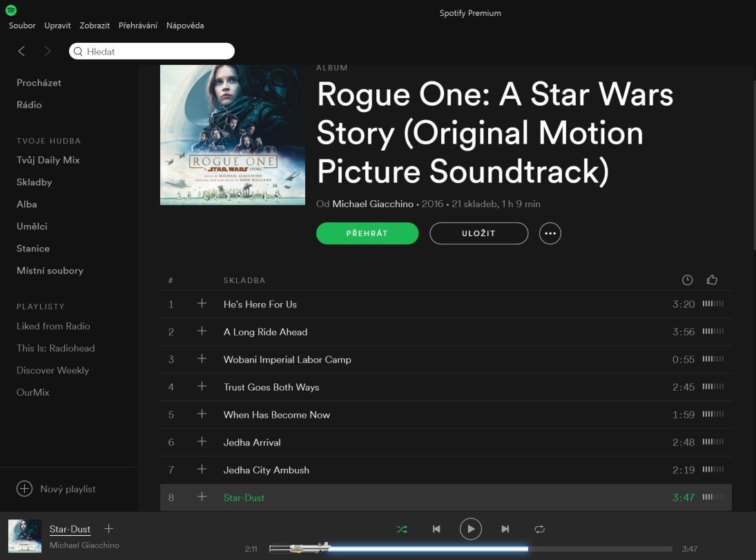756x560 pixels.
Task: Add Trust Goes Both Ways with plus
Action: [202, 386]
